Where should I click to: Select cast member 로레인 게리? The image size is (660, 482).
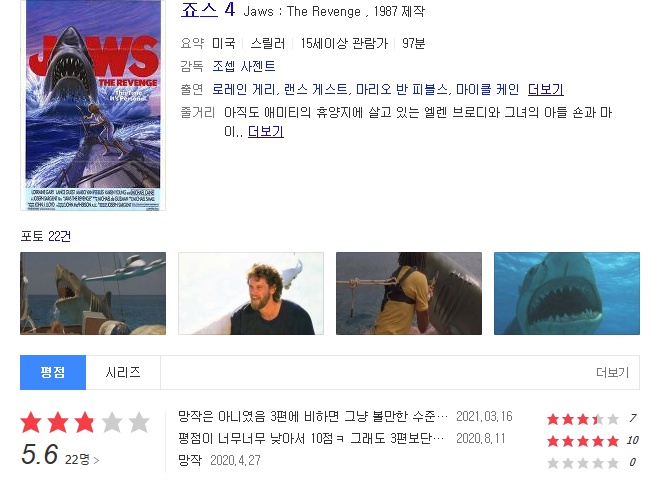point(244,89)
